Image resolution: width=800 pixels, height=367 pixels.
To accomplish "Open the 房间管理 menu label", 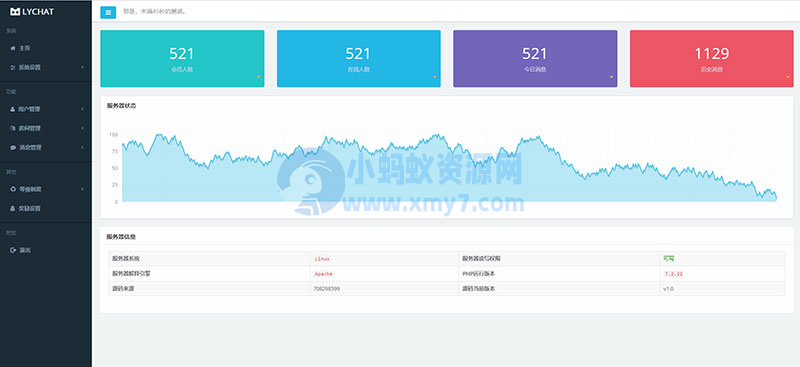I will [x=30, y=128].
